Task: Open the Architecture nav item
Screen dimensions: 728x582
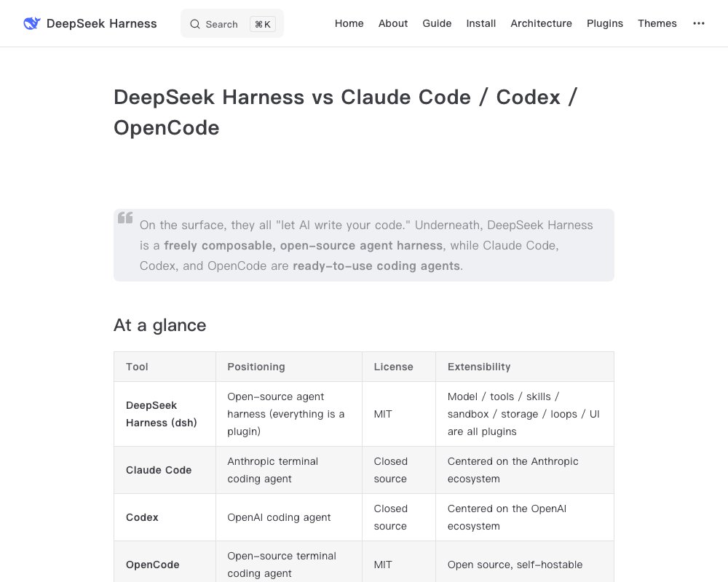Action: pyautogui.click(x=542, y=23)
